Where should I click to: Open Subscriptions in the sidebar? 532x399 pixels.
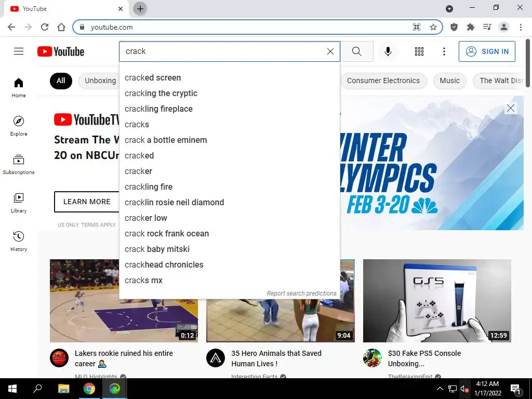pyautogui.click(x=19, y=164)
